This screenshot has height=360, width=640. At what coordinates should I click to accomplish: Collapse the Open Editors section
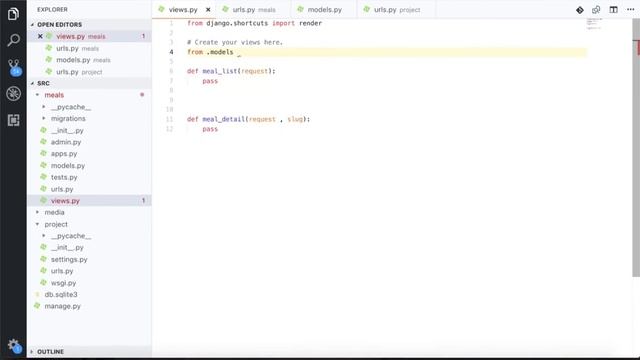[59, 24]
